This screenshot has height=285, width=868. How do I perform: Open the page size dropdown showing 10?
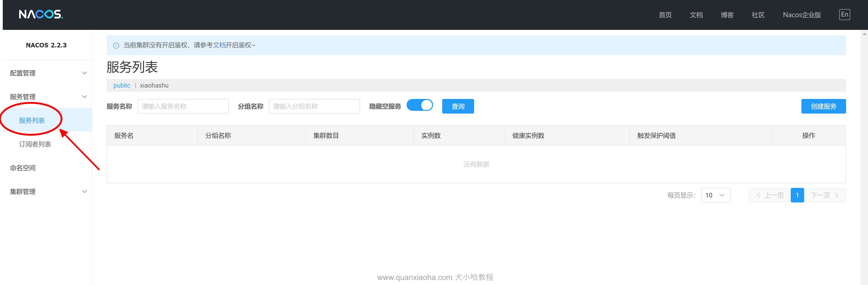coord(715,195)
